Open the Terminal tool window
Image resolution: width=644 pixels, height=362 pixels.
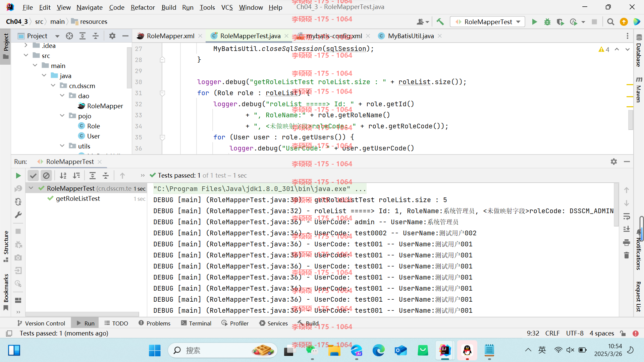click(x=196, y=323)
